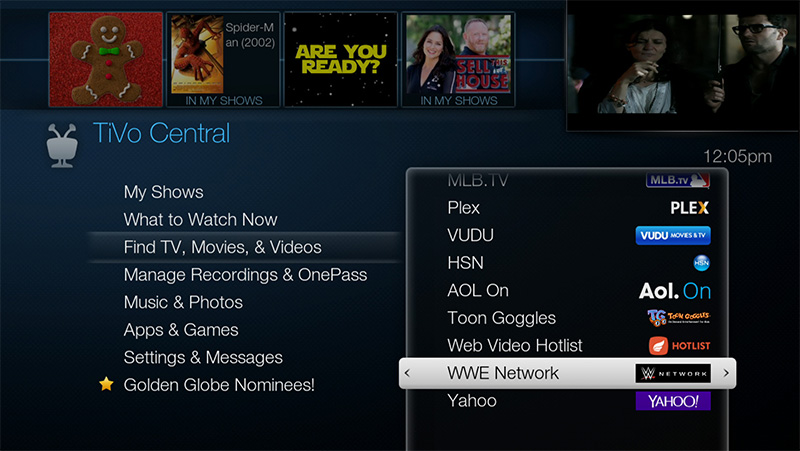Click the purple Yahoo! logo

pos(673,401)
